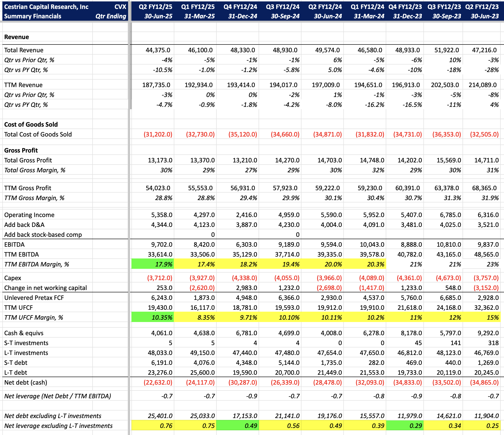The height and width of the screenshot is (435, 504).
Task: Click the green 17.9% TTM EBITDA Margin cell
Action: 153,264
